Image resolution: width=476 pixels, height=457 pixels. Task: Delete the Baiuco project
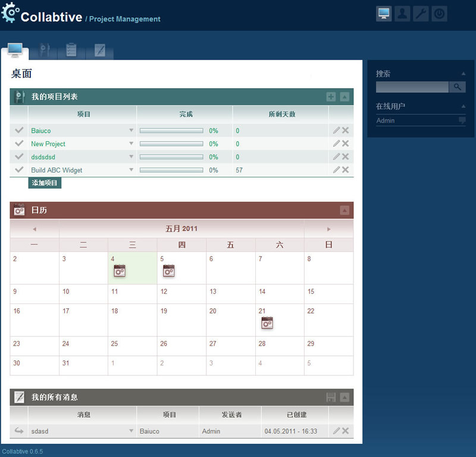(x=345, y=130)
